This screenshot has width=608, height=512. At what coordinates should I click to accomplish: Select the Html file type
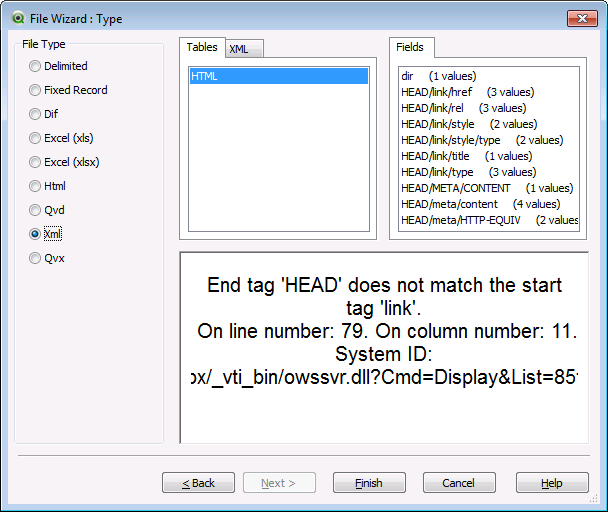(x=47, y=186)
